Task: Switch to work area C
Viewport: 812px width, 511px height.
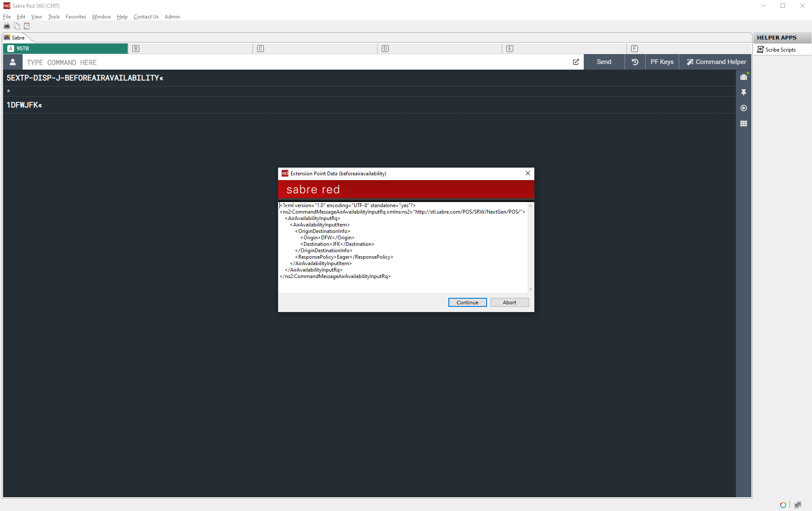Action: tap(315, 49)
